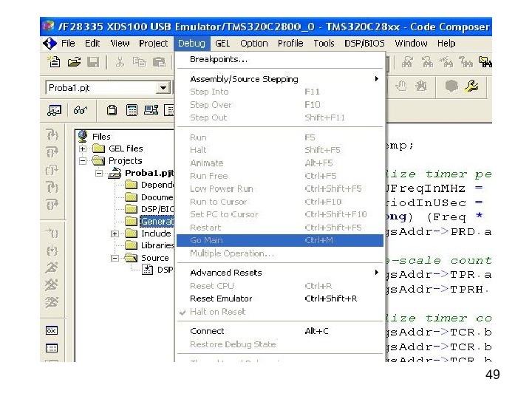Open the Profile menu
This screenshot has height=399, width=532.
coord(290,44)
